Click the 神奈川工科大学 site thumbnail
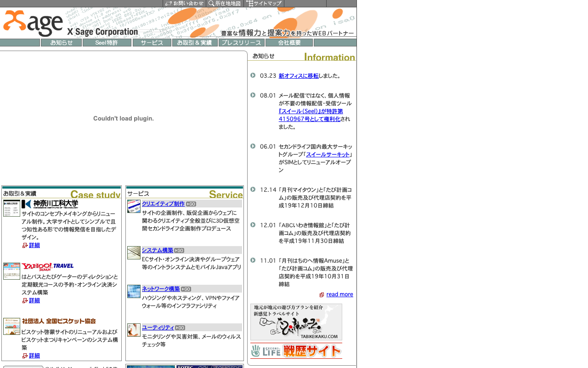 pos(11,208)
